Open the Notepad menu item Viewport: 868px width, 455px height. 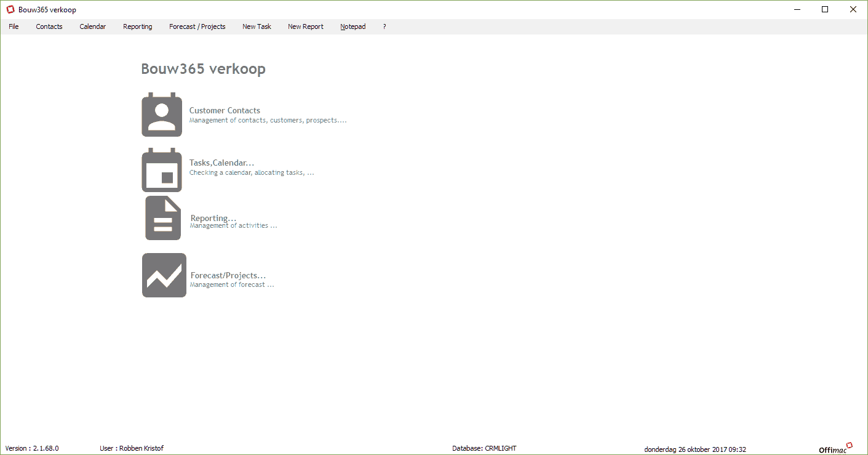(353, 26)
